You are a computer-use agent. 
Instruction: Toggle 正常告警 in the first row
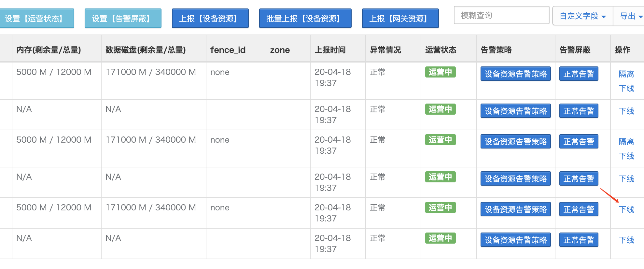579,74
